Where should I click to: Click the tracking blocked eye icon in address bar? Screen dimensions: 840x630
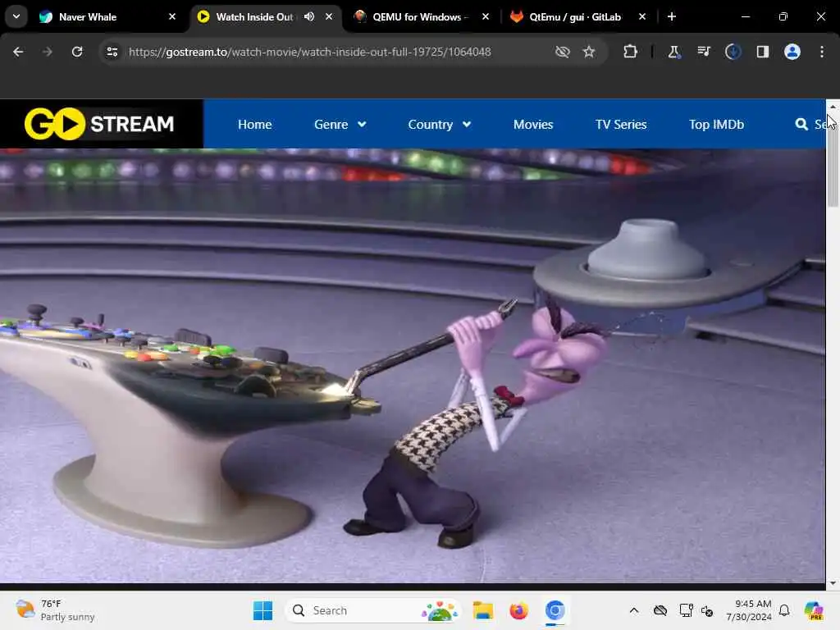[x=563, y=52]
